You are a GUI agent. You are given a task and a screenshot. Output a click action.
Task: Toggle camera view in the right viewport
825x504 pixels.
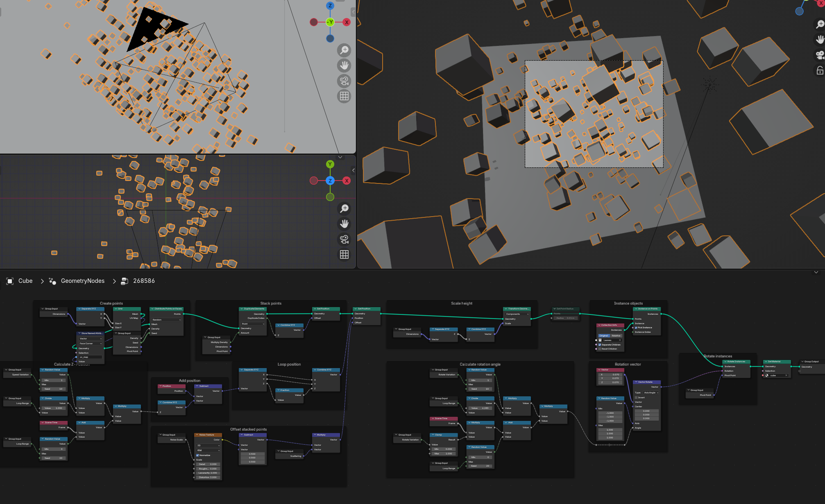[820, 55]
